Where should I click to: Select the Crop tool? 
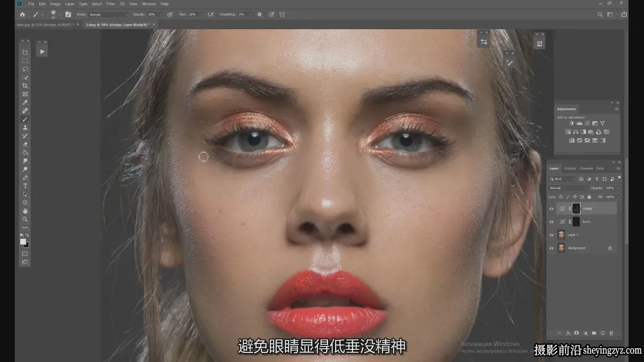[25, 86]
